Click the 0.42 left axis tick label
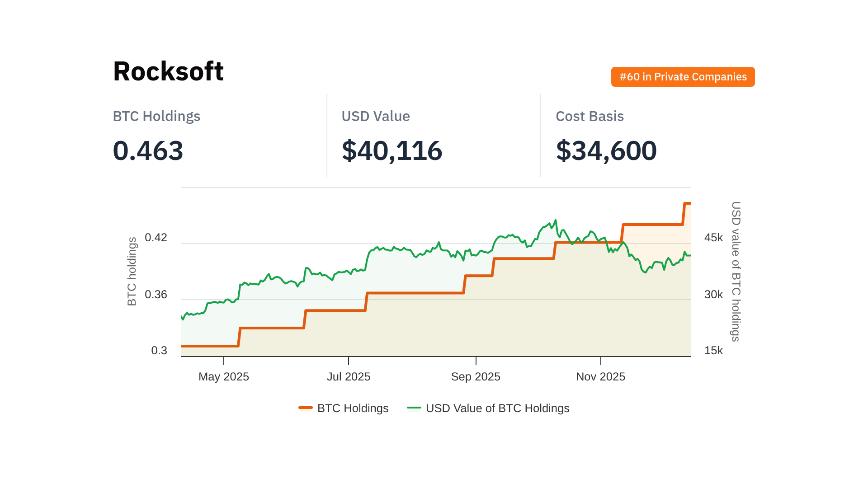The image size is (868, 488). coord(156,238)
